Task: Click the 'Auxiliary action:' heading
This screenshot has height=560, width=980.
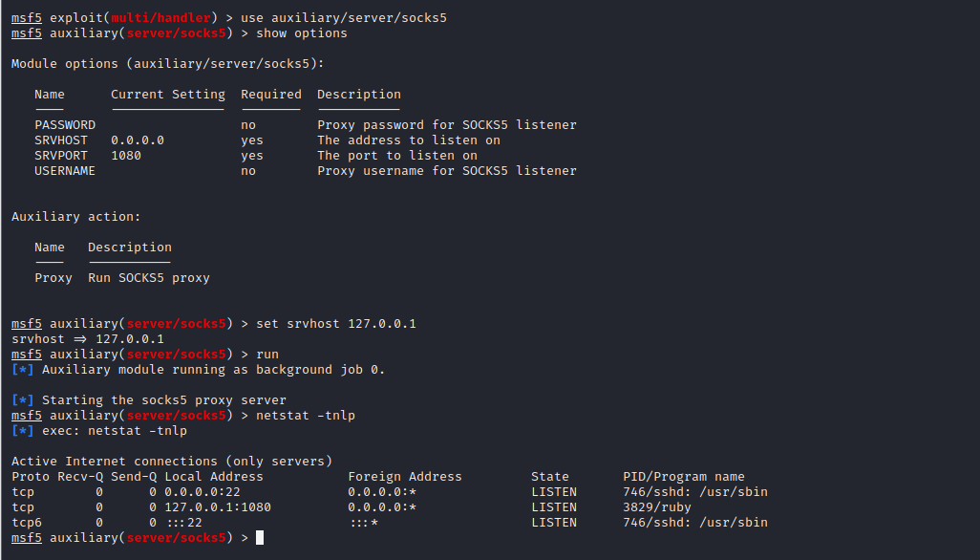Action: (x=76, y=217)
